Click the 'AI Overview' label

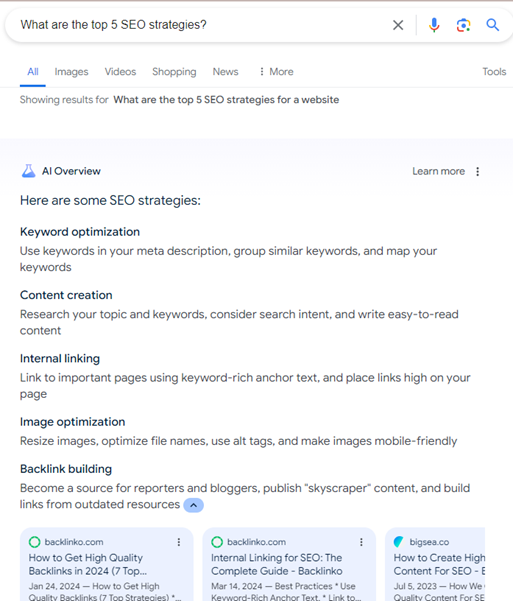(x=71, y=171)
